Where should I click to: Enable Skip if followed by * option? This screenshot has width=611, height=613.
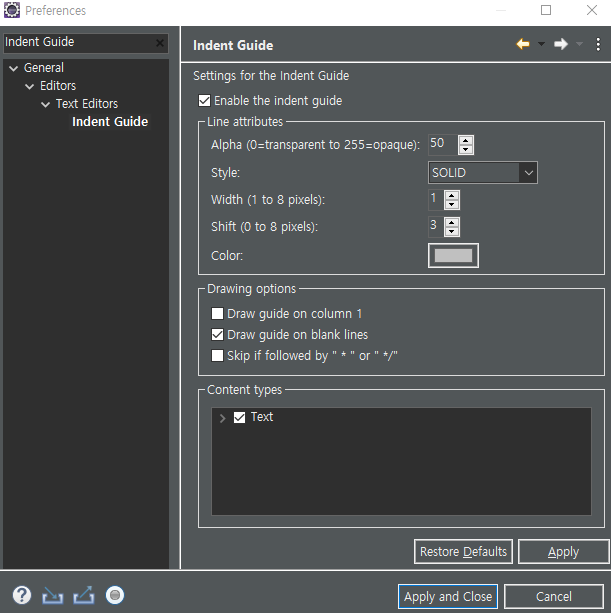click(x=217, y=356)
